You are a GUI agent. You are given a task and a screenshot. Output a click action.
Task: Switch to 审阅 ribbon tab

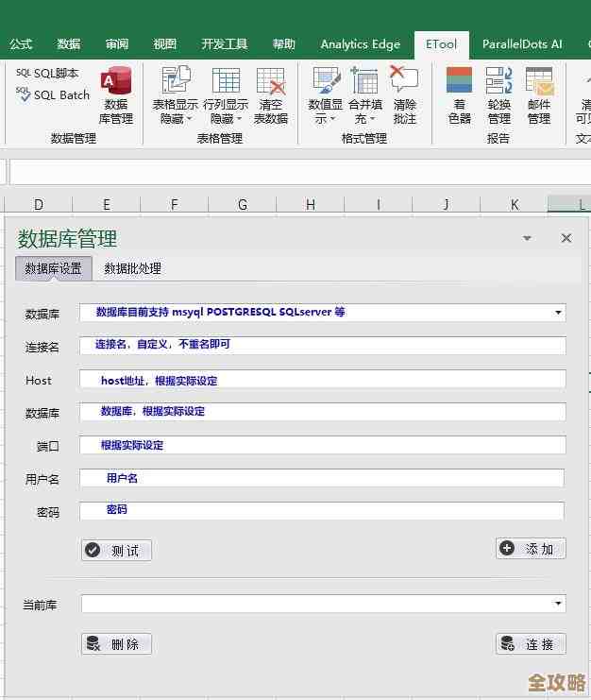click(117, 44)
